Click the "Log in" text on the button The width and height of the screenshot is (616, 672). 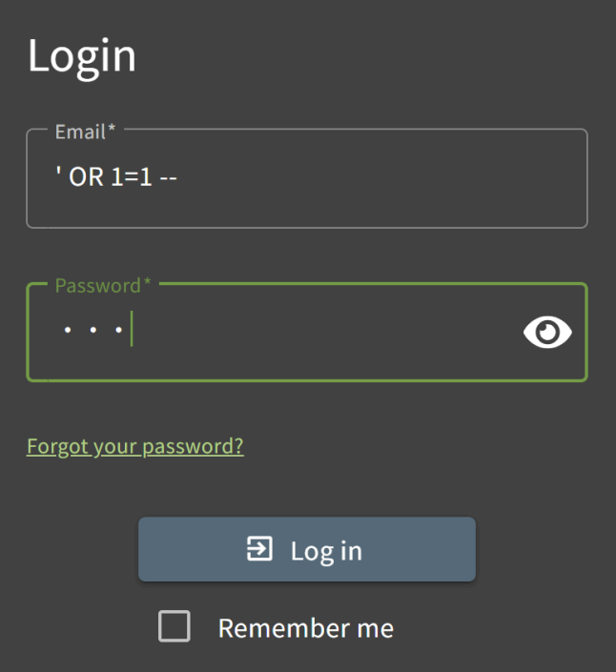(326, 550)
